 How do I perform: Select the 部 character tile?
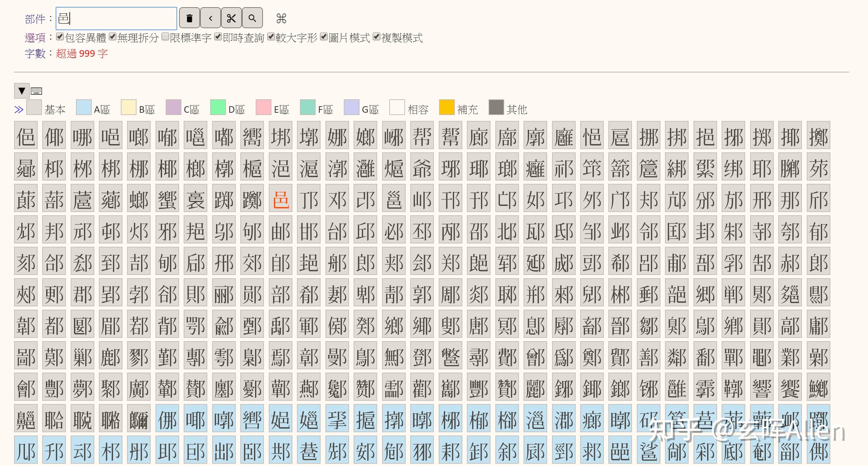click(281, 293)
